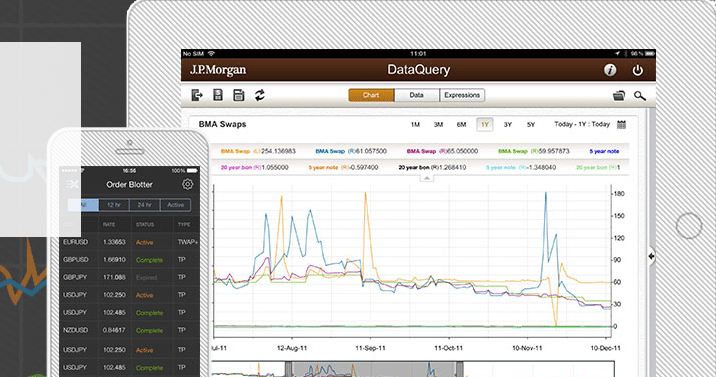
Task: Select the GBPJPY order row
Action: click(x=130, y=277)
